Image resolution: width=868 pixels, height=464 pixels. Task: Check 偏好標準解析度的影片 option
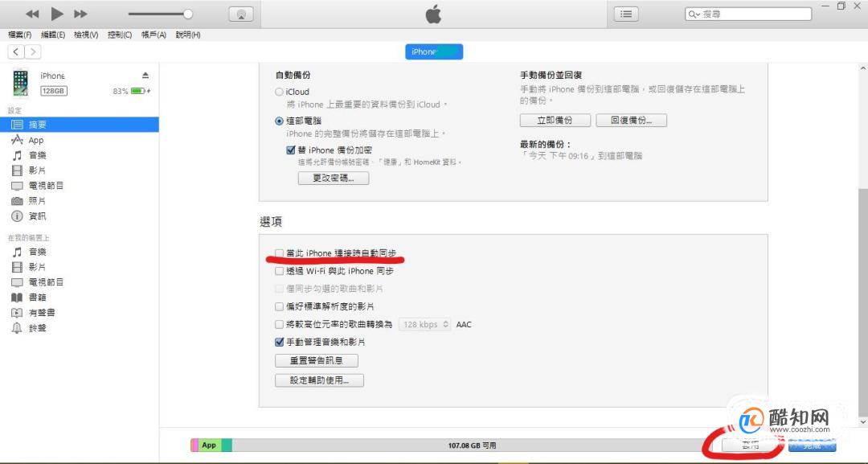pyautogui.click(x=280, y=306)
